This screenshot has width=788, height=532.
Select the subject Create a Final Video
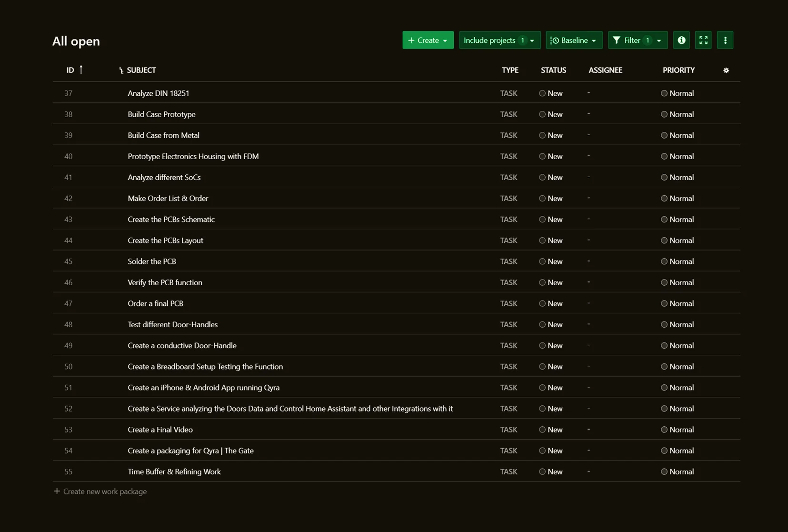point(160,430)
